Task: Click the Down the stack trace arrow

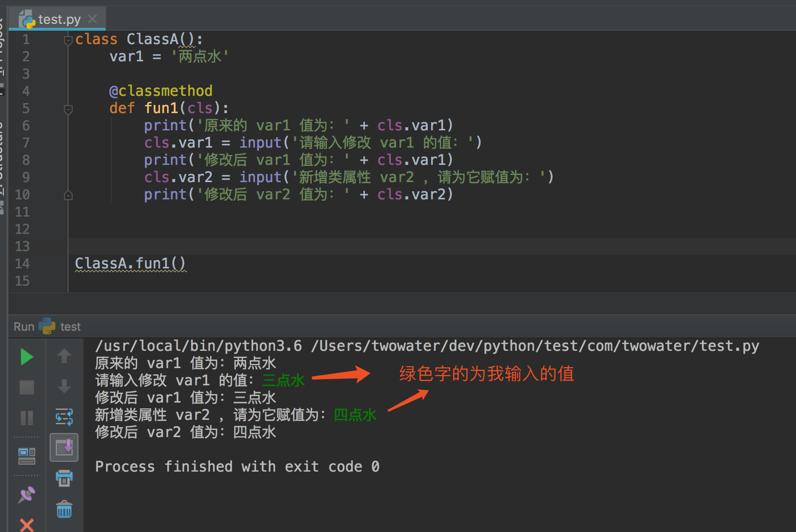Action: tap(64, 386)
